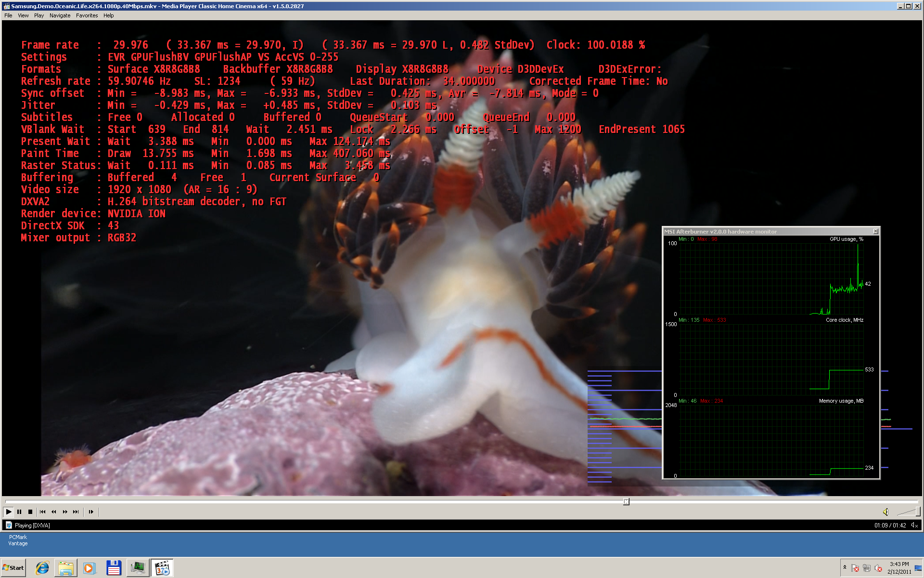Click the volume slider handle
The image size is (924, 578).
pos(918,512)
